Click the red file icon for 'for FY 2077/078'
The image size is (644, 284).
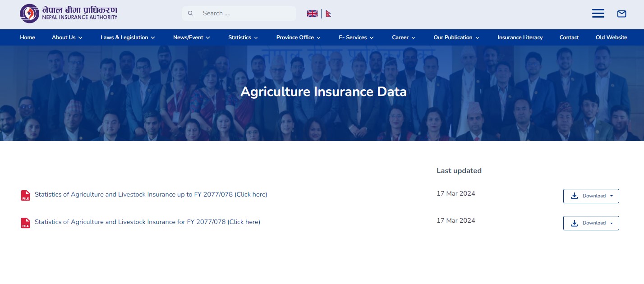coord(25,223)
